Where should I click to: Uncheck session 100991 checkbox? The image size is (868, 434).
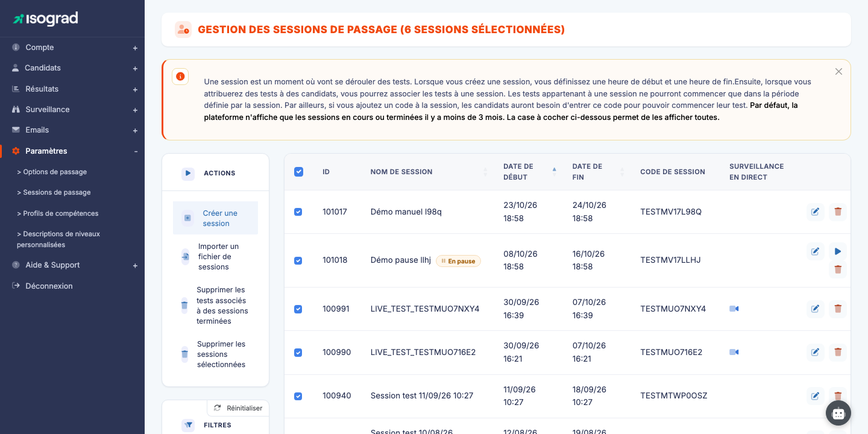[x=298, y=309]
